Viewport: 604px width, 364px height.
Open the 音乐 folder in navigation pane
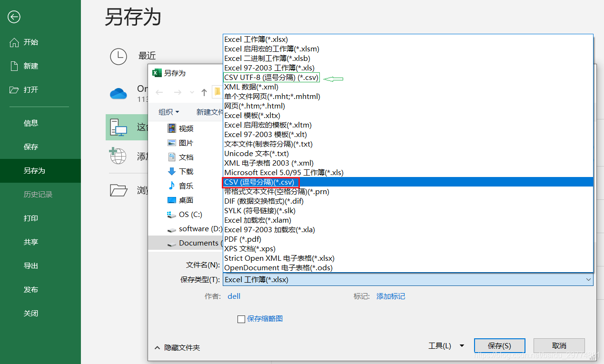click(181, 186)
